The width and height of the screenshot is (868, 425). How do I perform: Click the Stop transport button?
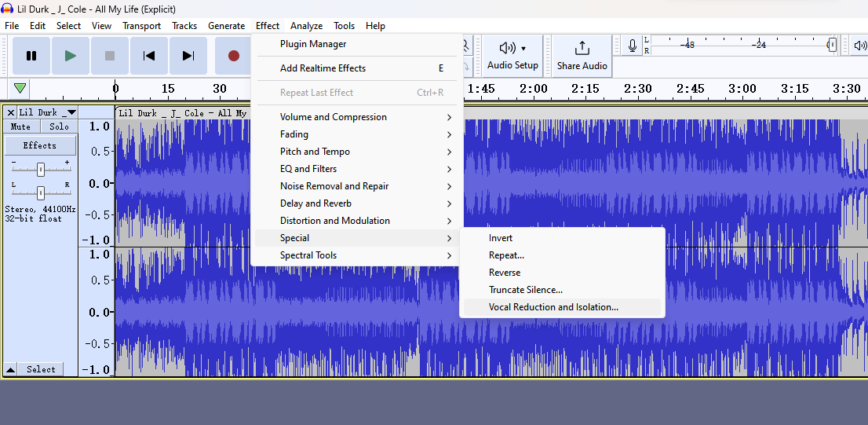coord(110,56)
